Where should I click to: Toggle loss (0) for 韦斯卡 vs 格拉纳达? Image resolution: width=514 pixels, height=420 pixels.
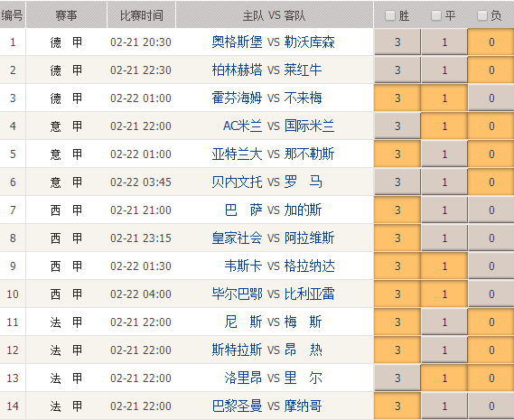click(x=491, y=266)
